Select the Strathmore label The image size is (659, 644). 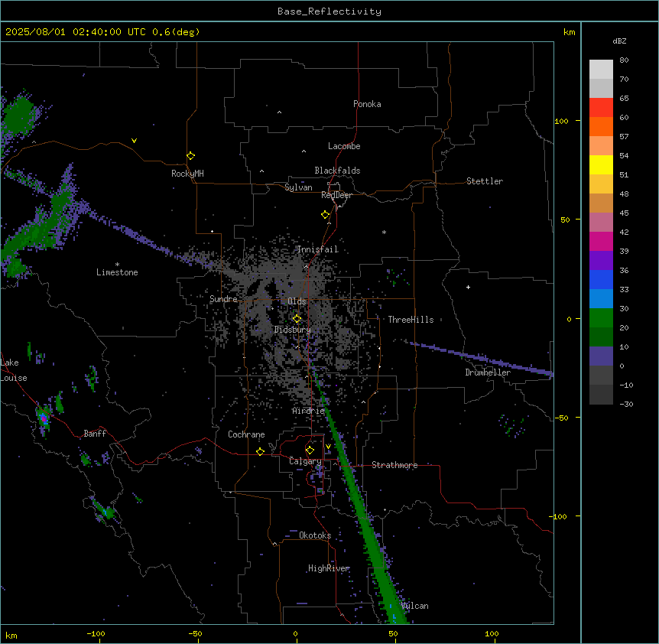coord(394,465)
